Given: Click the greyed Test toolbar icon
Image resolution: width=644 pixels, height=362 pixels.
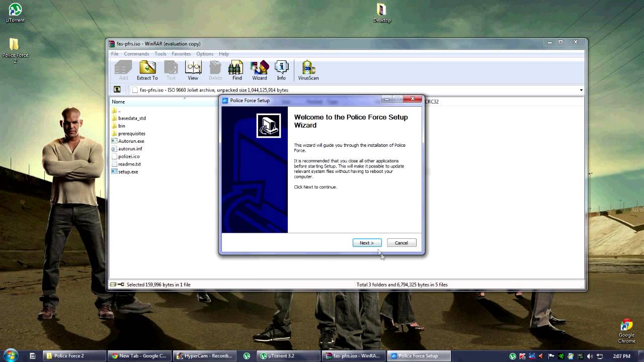Looking at the screenshot, I should pos(171,70).
